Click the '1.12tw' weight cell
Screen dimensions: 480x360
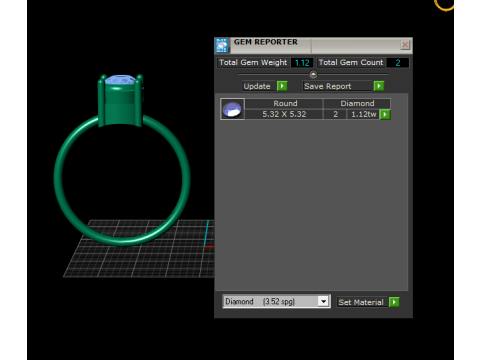tap(363, 114)
